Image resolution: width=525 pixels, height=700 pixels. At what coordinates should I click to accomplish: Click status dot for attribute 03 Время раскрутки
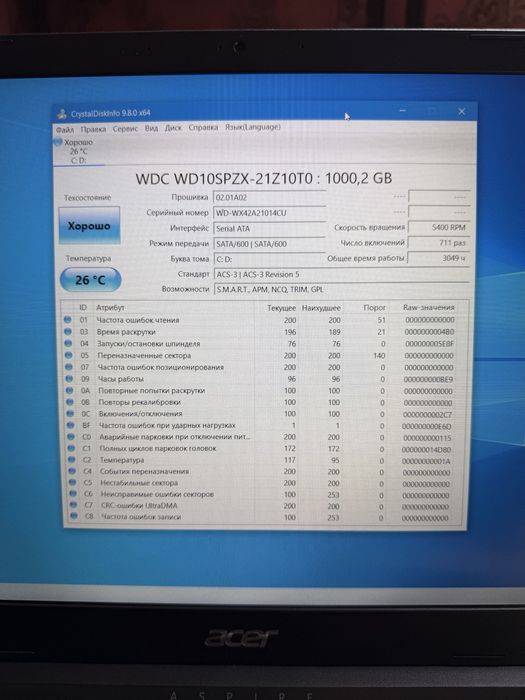pos(68,332)
